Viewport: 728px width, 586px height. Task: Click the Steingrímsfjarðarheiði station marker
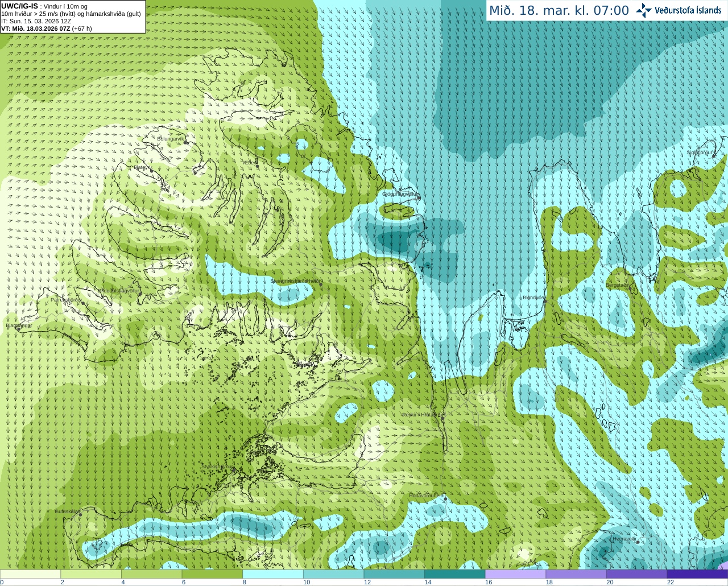click(321, 283)
